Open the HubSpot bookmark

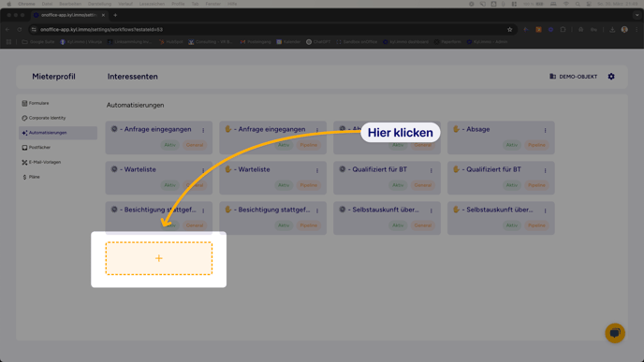(x=171, y=42)
